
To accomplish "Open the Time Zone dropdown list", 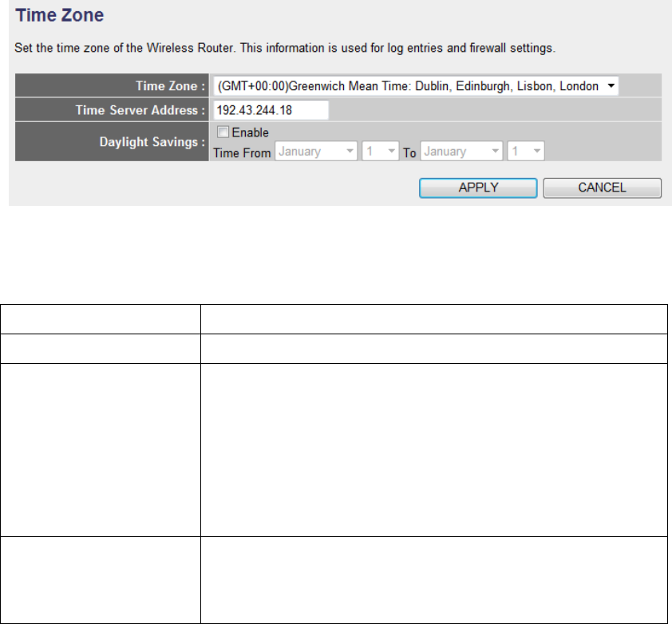I will pos(416,86).
